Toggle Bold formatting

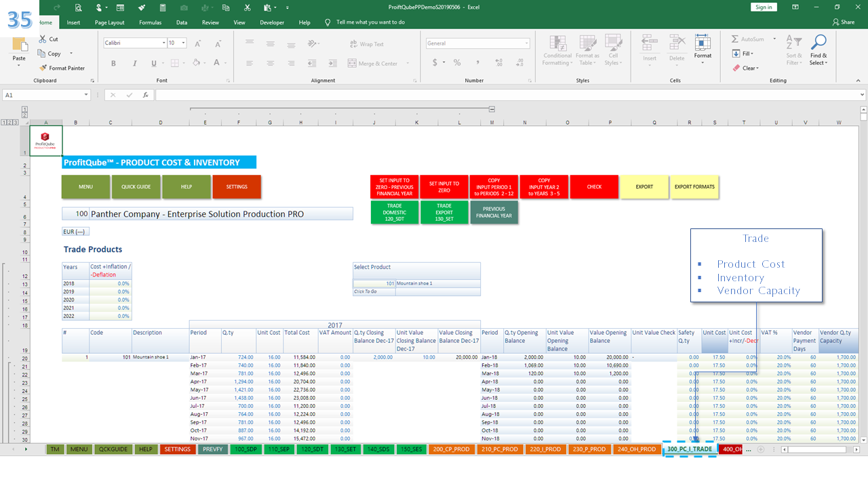click(113, 64)
